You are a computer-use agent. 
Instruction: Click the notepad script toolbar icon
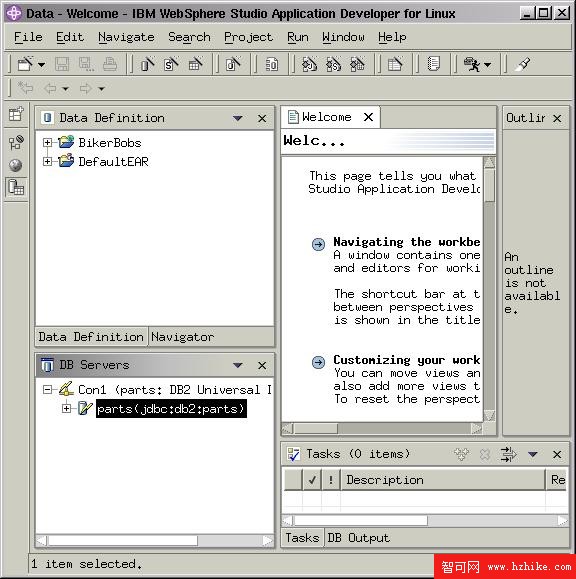(433, 64)
